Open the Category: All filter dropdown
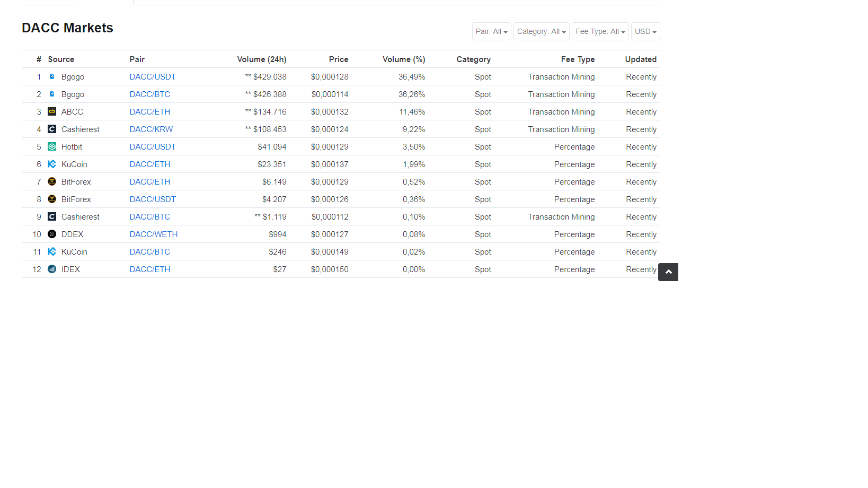868x488 pixels. 542,31
